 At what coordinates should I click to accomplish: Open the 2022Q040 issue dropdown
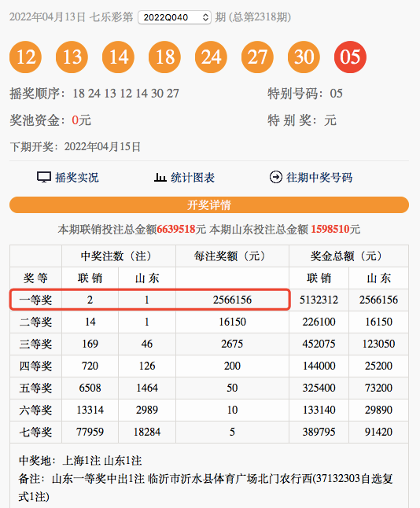point(175,17)
